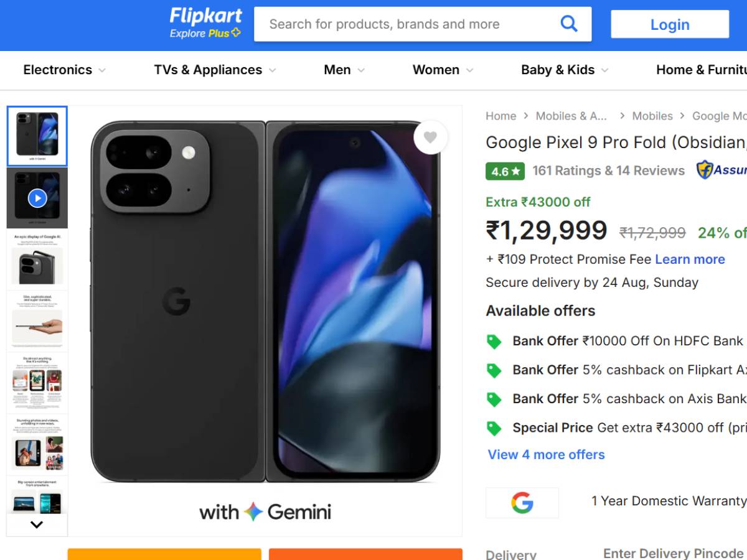
Task: Select the hand-holding-phone thumbnail image
Action: pos(37,321)
